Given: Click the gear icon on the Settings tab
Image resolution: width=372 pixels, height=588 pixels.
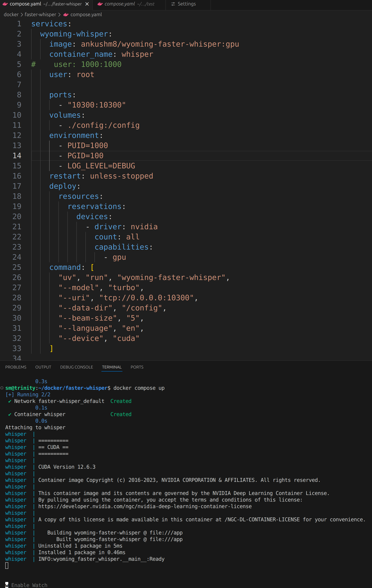Looking at the screenshot, I should [x=173, y=4].
